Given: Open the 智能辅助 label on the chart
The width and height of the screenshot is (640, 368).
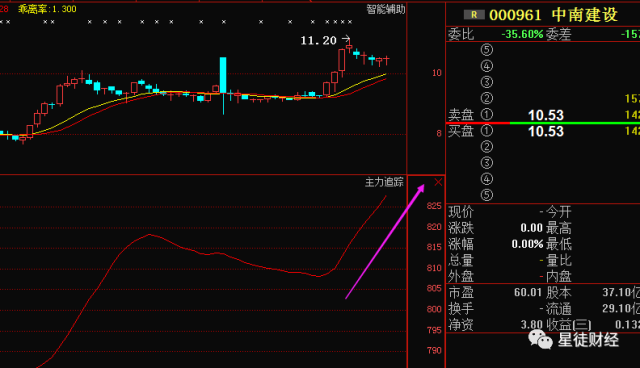Looking at the screenshot, I should 385,9.
